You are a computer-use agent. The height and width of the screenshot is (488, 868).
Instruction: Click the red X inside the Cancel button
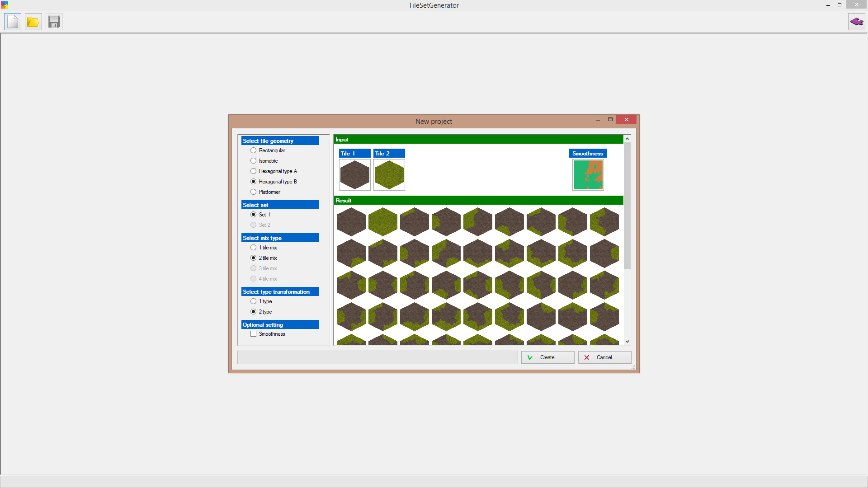point(586,357)
